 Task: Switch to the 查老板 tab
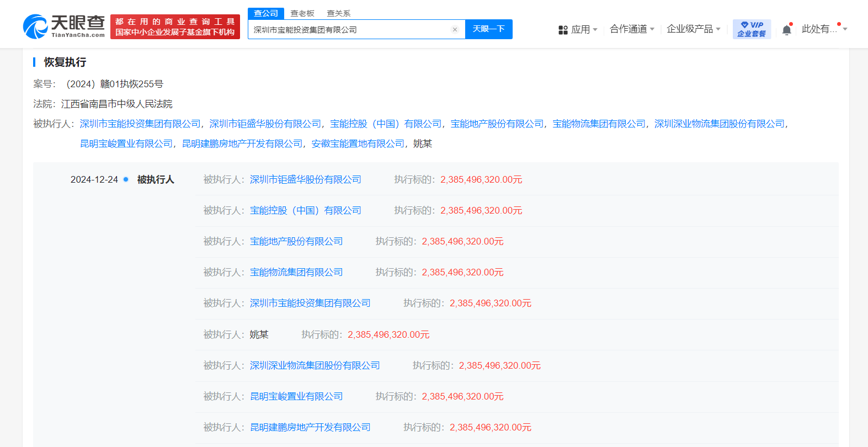point(302,13)
